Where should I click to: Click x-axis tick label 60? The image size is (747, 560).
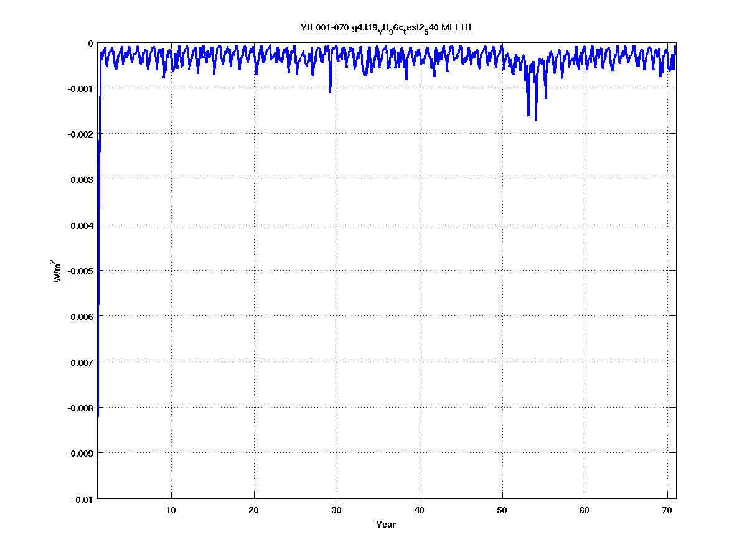pos(585,510)
